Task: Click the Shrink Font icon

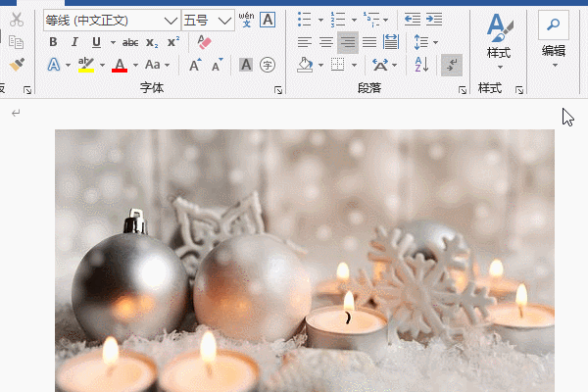Action: [x=218, y=65]
